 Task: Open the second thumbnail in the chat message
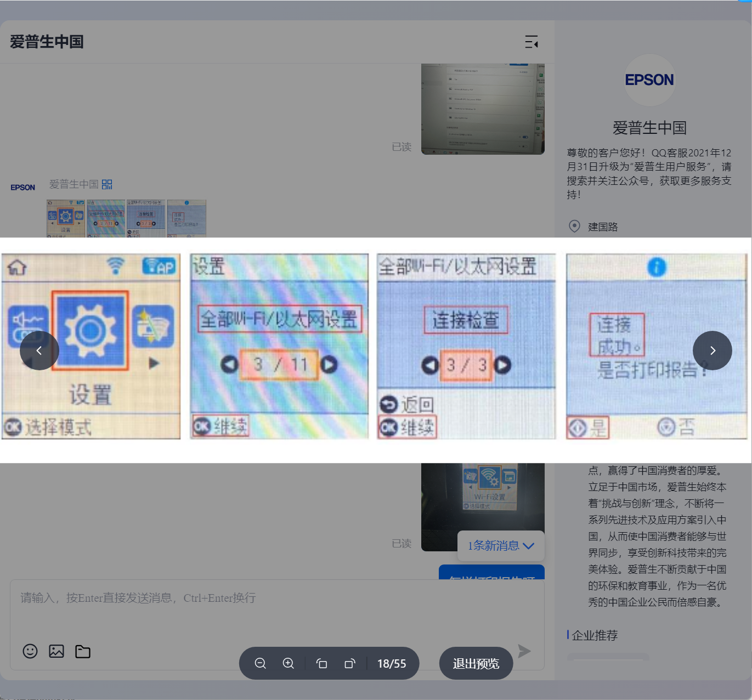106,218
